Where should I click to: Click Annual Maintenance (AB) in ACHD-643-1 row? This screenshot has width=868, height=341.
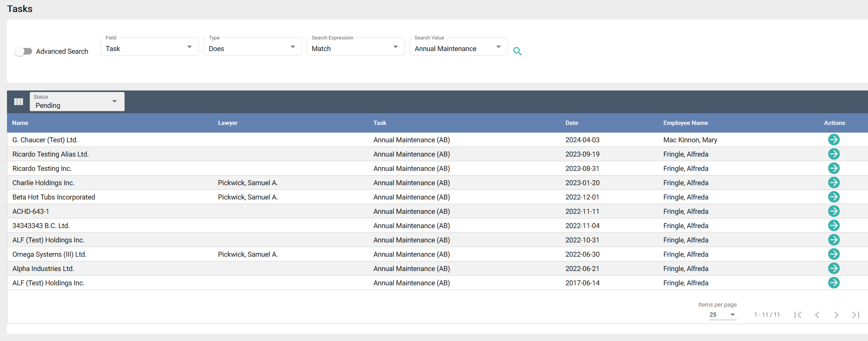[x=412, y=211]
